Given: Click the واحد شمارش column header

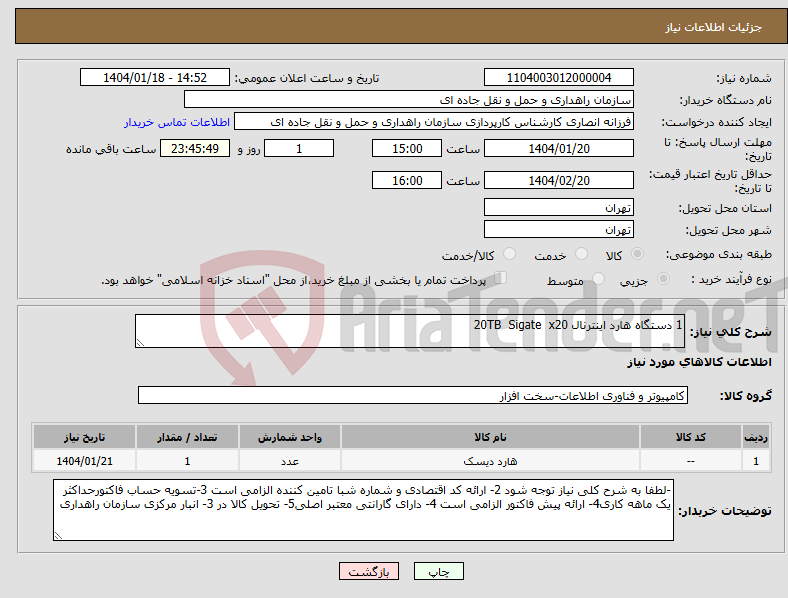Looking at the screenshot, I should pos(290,437).
